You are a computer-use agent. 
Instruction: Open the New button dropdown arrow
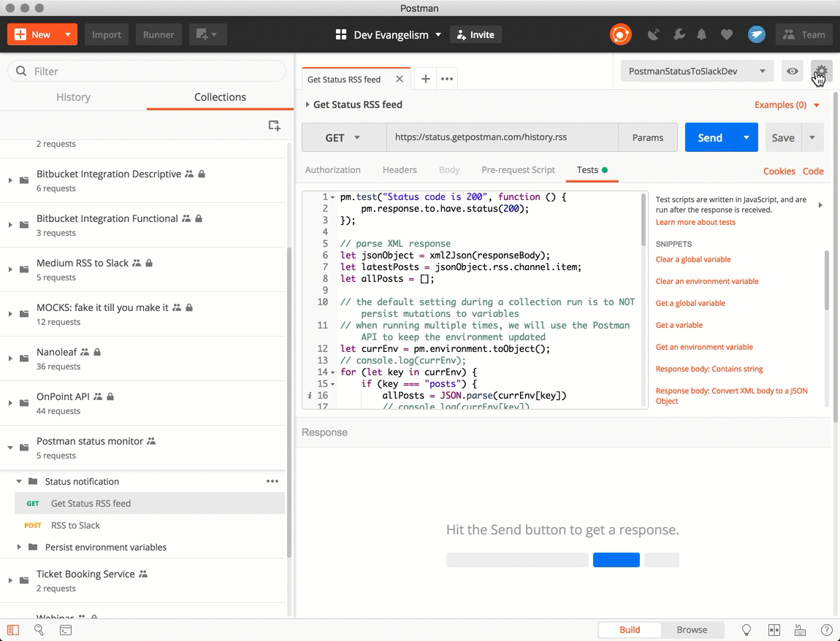(x=68, y=35)
